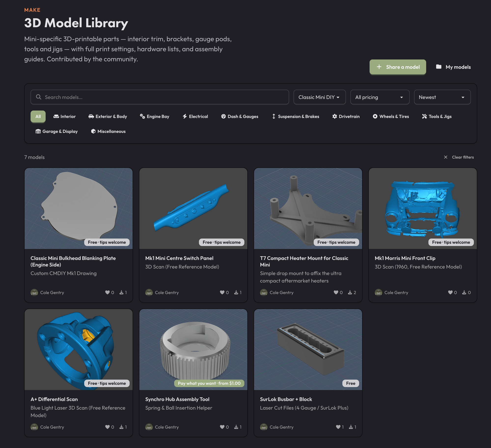Click Cole Gentry avatar on Morris Front Clip card
The width and height of the screenshot is (491, 448).
(x=378, y=292)
